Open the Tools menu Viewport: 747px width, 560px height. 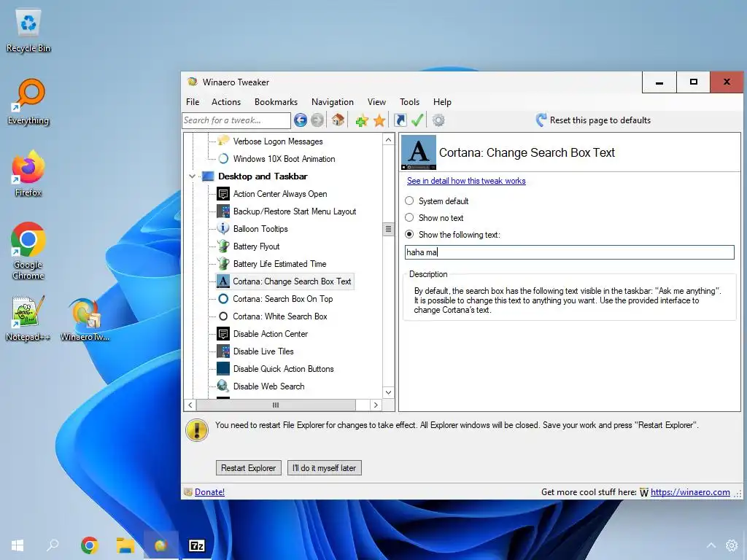pyautogui.click(x=409, y=102)
